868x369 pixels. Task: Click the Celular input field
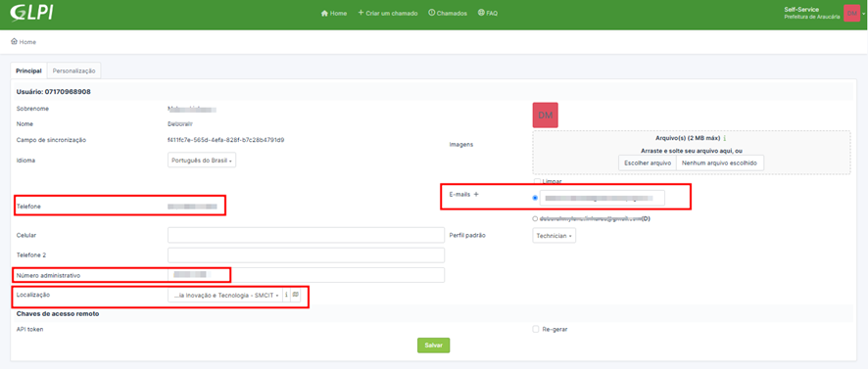[x=306, y=235]
